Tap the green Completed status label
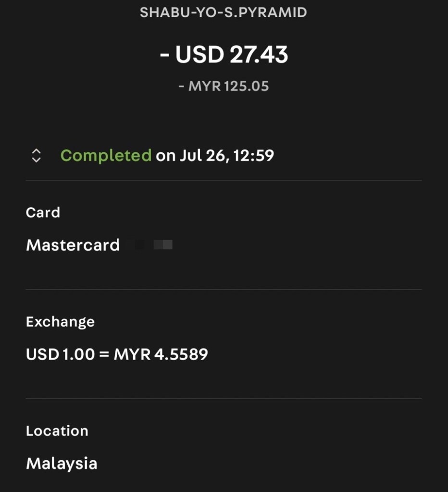The image size is (448, 492). click(106, 155)
